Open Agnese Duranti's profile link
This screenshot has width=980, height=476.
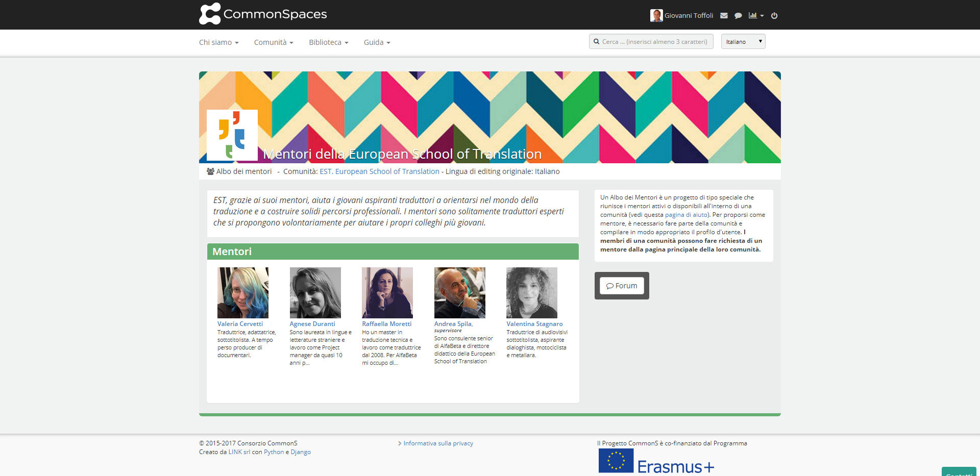(312, 324)
